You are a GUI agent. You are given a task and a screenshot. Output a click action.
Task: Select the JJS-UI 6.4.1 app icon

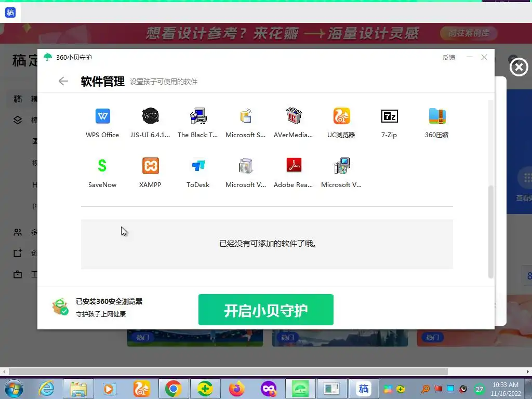[150, 116]
